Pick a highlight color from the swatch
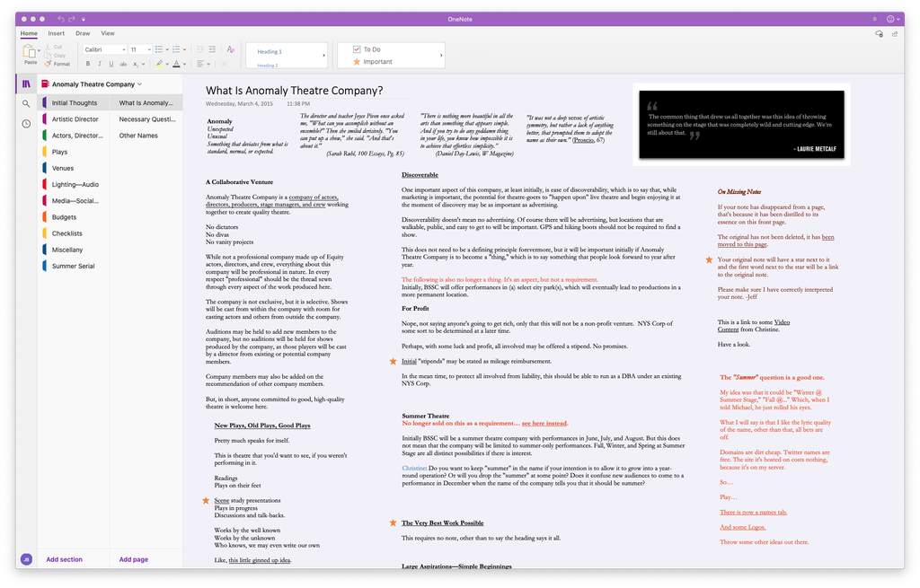The width and height of the screenshot is (920, 588). tap(167, 64)
